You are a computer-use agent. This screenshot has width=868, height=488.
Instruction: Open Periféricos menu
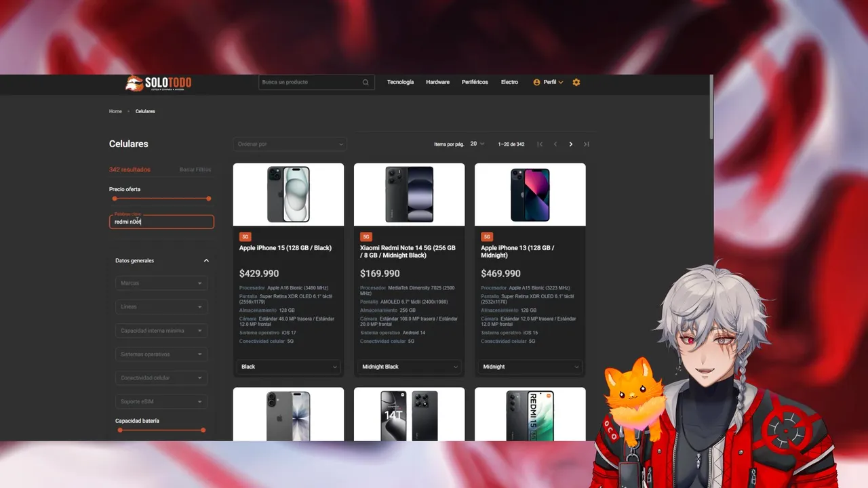pos(475,82)
